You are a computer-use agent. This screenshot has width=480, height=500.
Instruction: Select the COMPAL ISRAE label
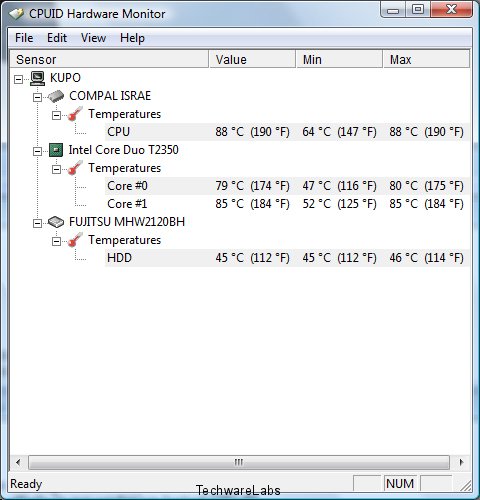pos(110,96)
